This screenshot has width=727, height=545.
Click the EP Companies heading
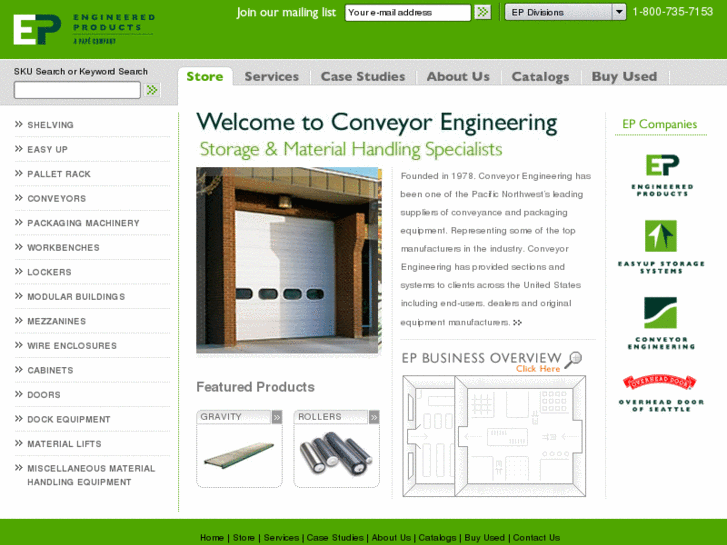(659, 124)
